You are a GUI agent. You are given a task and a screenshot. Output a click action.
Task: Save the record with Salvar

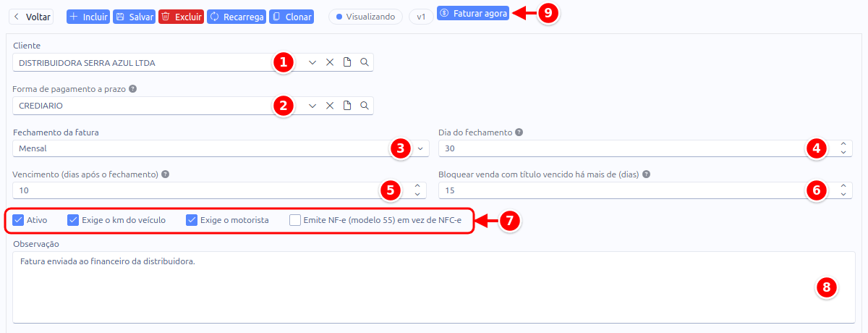(x=134, y=16)
